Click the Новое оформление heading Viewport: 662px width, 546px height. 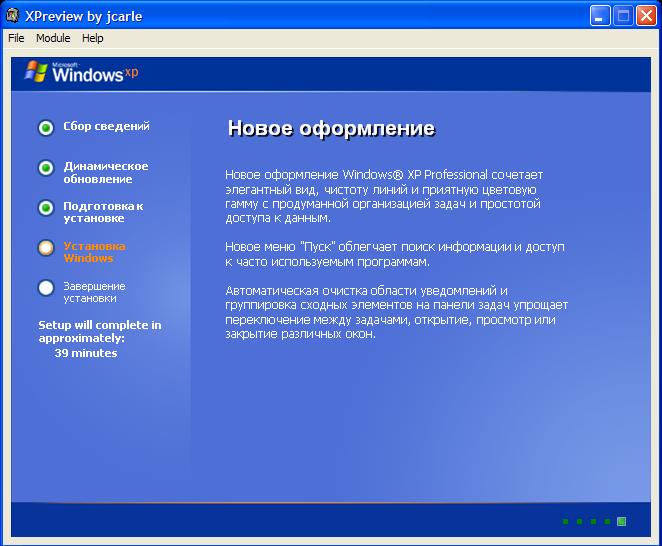[331, 128]
